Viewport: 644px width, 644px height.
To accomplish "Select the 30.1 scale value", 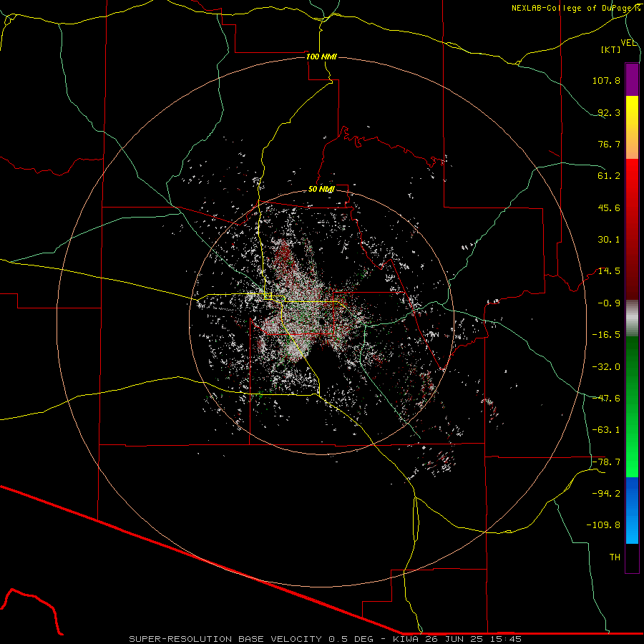I will coord(609,240).
